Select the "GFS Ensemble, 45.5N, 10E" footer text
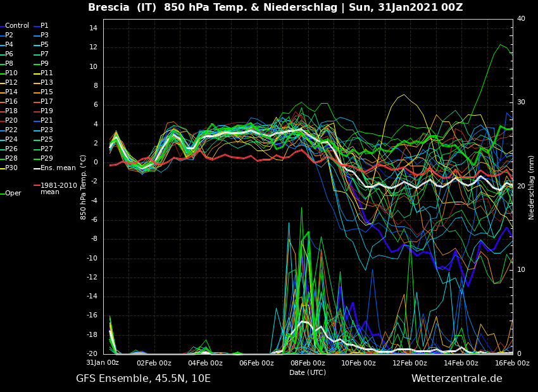The height and width of the screenshot is (392, 538). (144, 379)
